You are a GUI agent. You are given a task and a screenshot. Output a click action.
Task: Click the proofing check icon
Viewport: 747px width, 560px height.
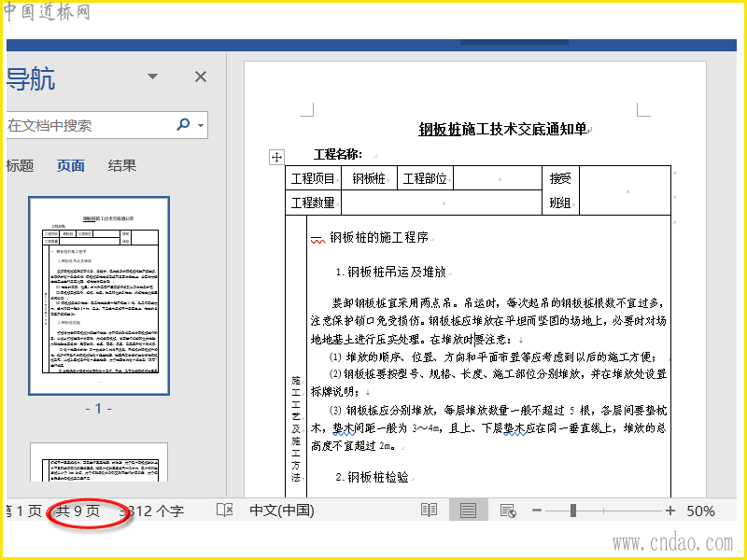(224, 510)
